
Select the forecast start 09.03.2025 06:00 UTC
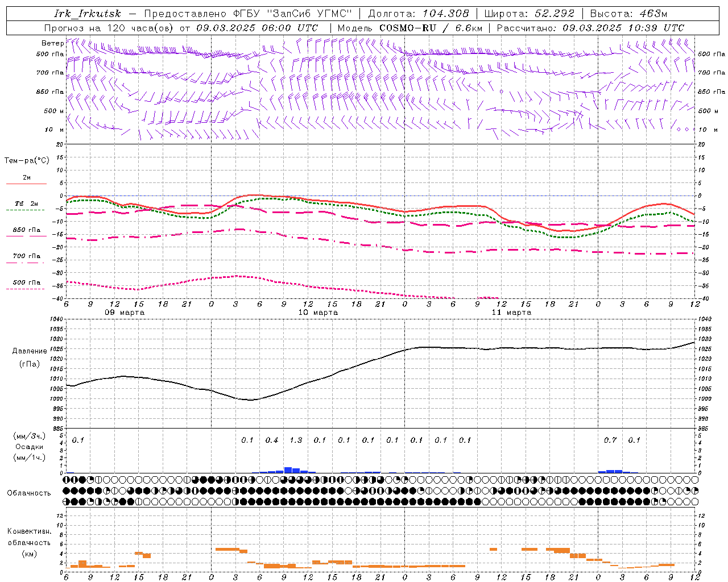(x=257, y=28)
